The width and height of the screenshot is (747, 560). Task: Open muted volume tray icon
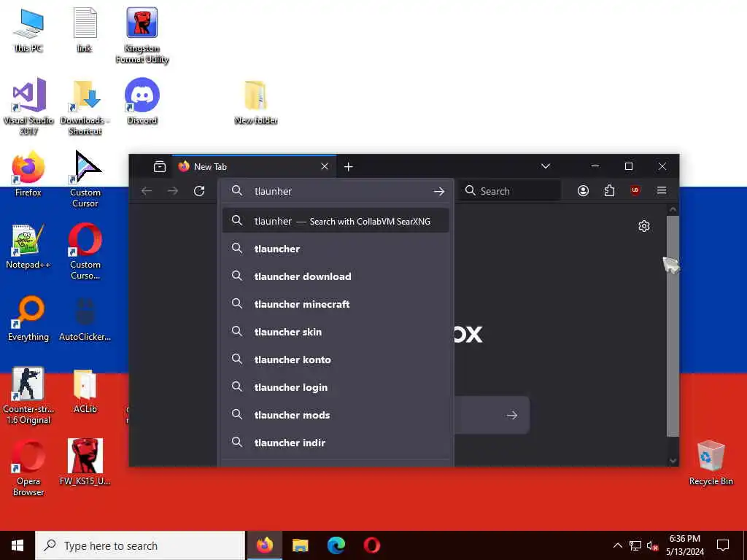coord(653,545)
